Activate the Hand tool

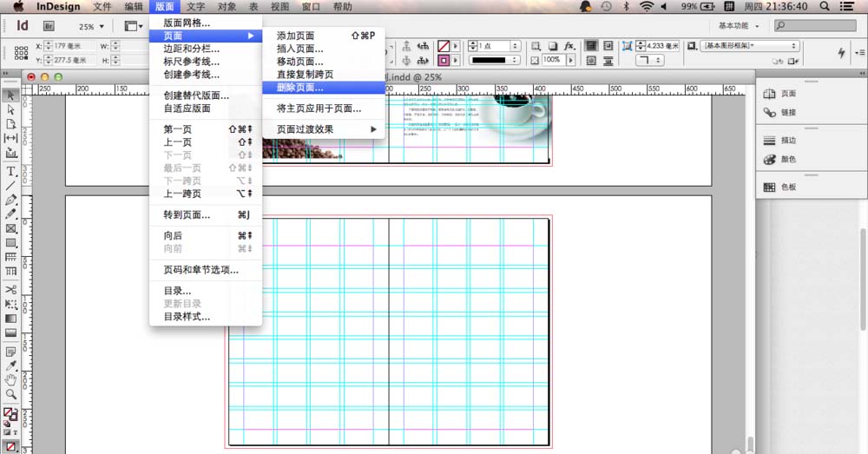click(11, 379)
